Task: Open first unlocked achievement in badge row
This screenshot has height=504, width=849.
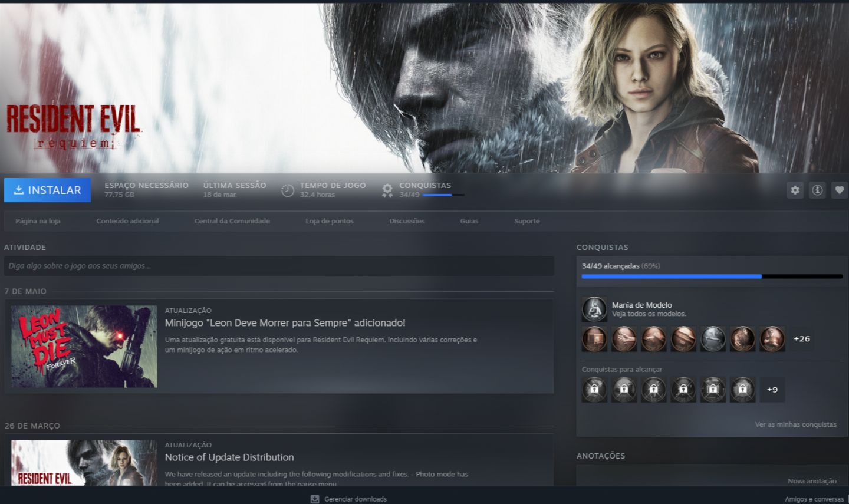Action: (x=594, y=339)
